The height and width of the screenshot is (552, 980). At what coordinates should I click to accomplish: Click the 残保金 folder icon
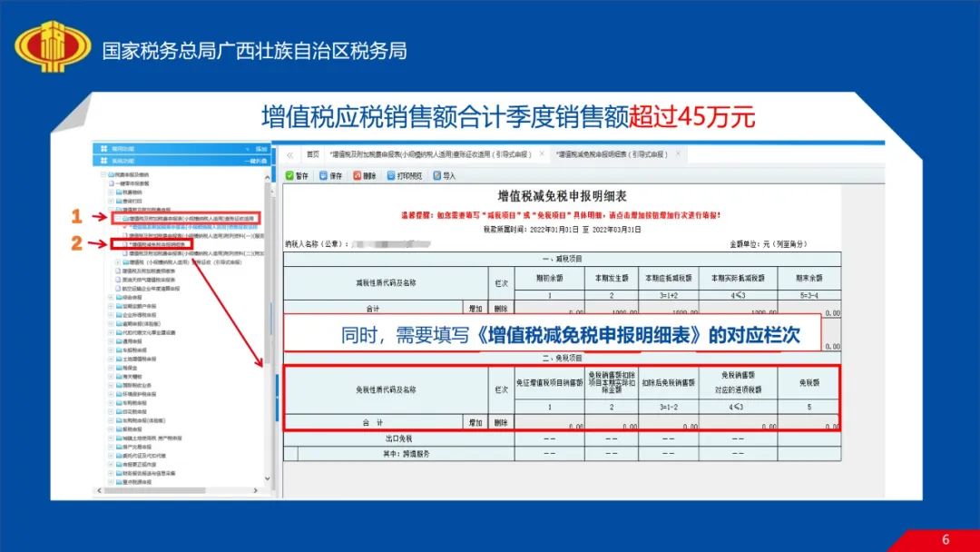(x=119, y=368)
